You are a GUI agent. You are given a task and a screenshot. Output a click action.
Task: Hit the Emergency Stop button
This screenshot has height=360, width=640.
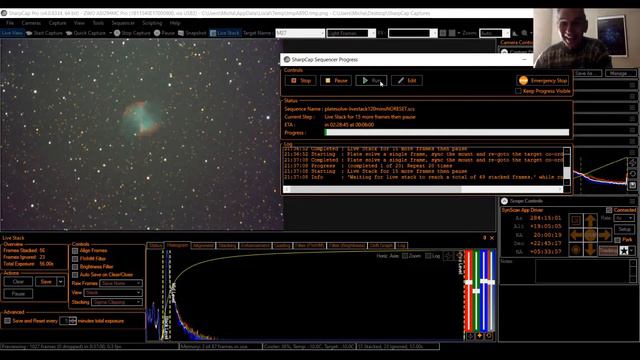point(543,80)
